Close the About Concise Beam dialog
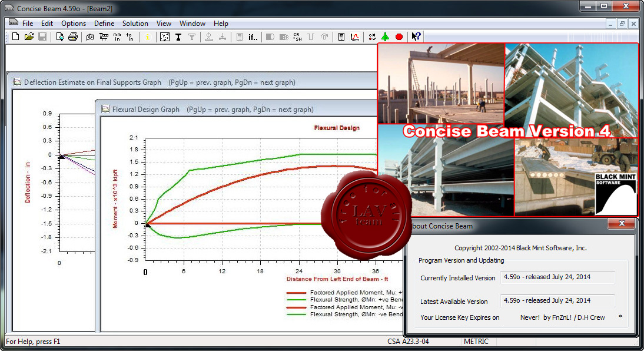Image resolution: width=644 pixels, height=351 pixels. pos(622,223)
